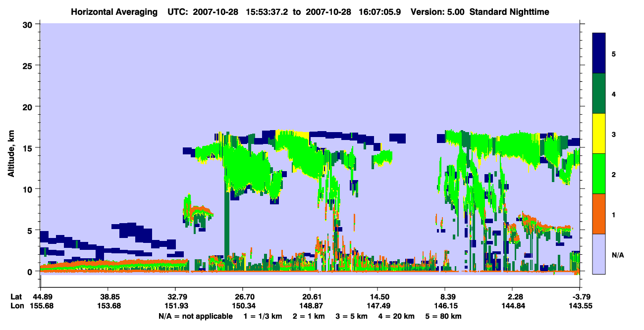Click the colorbar label N/A
Viewport: 644px width, 330px height.
[617, 255]
